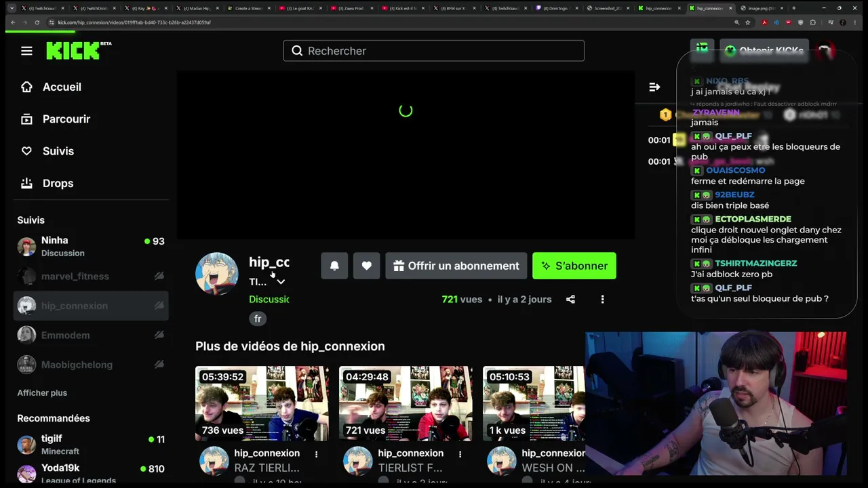Click tigilf's avatar under Recommandées
Screen dimensions: 868x488
[x=26, y=445]
